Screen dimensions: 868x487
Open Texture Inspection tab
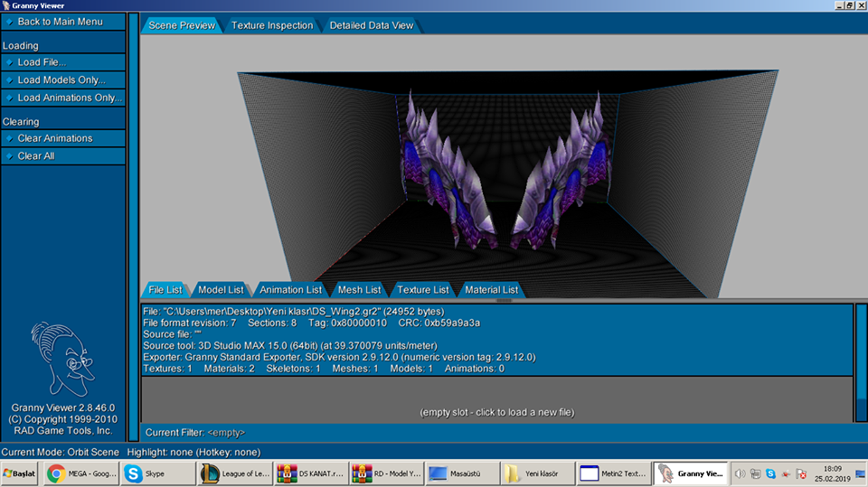tap(272, 25)
